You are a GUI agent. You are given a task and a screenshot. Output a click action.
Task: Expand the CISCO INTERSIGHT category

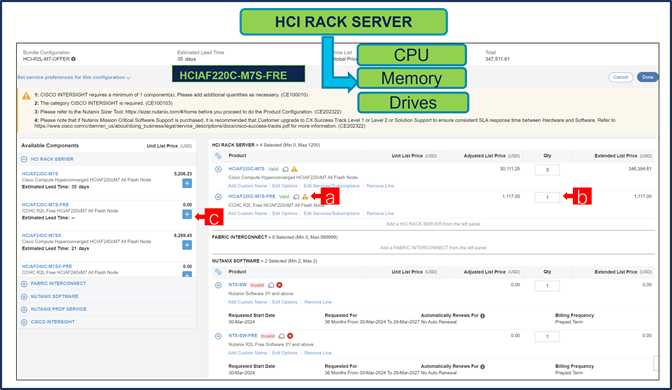click(24, 322)
